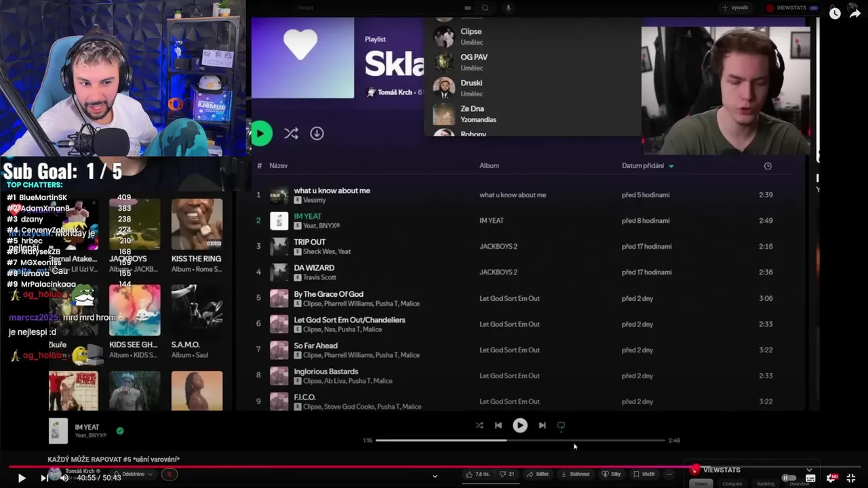Image resolution: width=868 pixels, height=488 pixels.
Task: Seek on the Spotify song progress bar
Action: [520, 440]
